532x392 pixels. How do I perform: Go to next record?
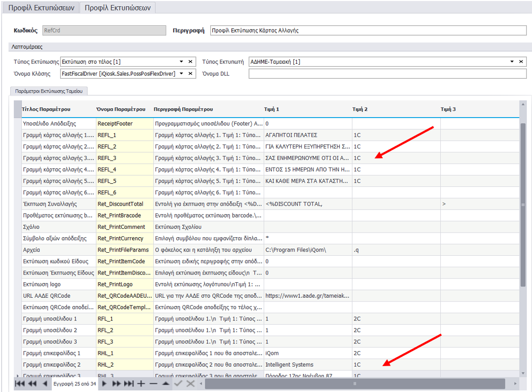point(105,384)
